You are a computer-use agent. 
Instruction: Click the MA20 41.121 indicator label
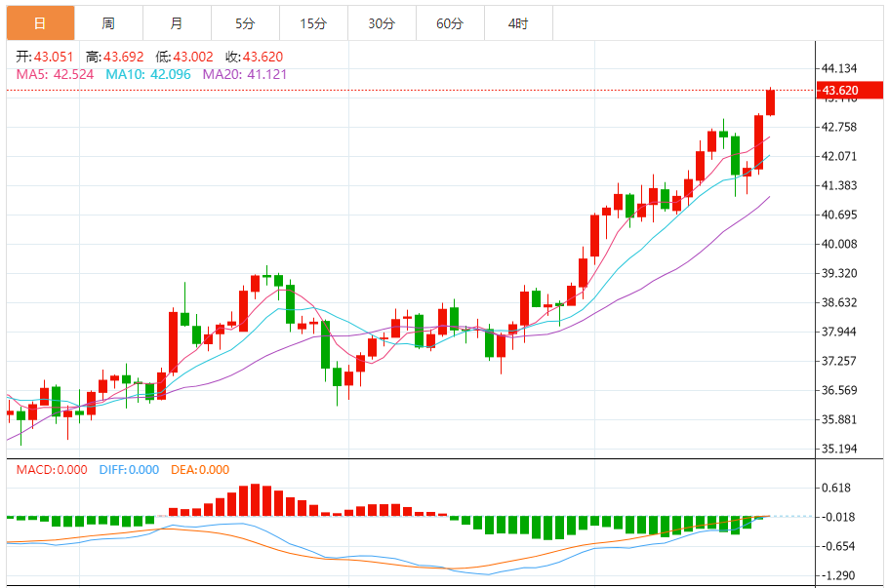(244, 74)
